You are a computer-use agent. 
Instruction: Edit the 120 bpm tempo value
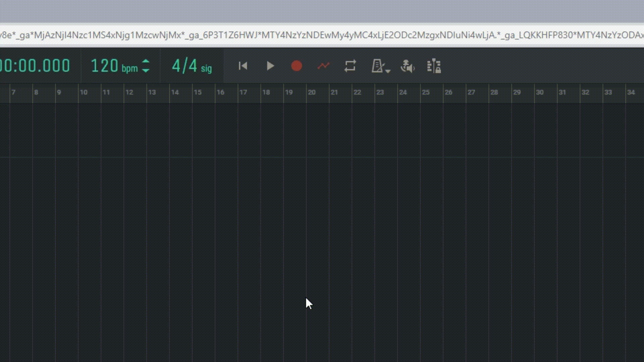(x=104, y=66)
